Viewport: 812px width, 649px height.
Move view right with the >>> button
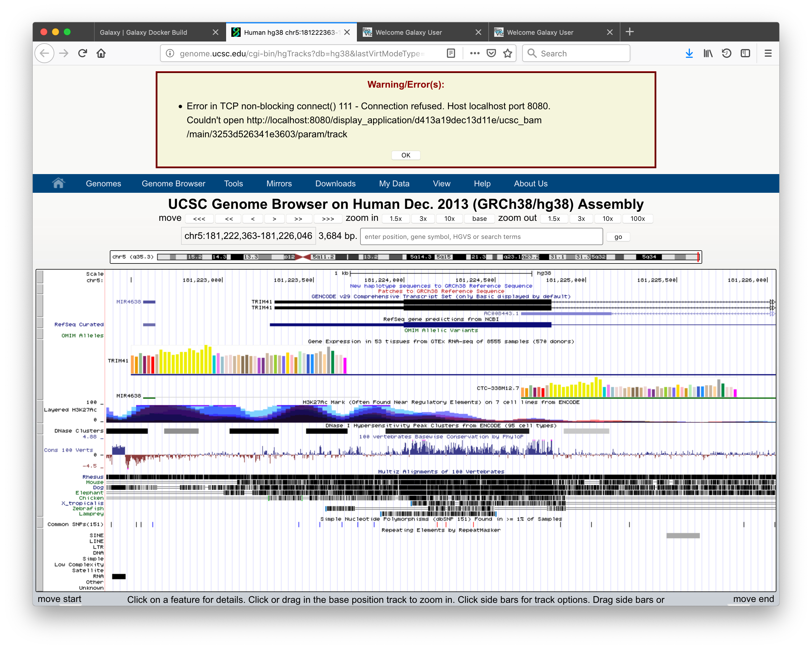[328, 218]
